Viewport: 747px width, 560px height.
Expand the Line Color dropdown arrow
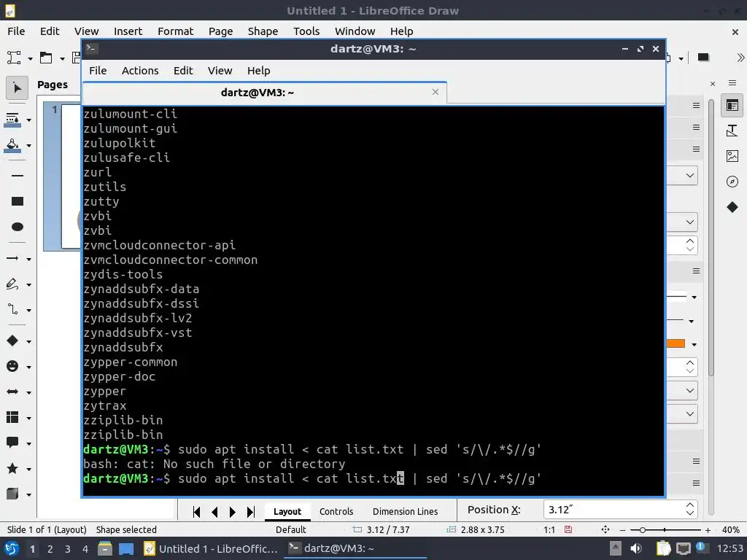29,120
